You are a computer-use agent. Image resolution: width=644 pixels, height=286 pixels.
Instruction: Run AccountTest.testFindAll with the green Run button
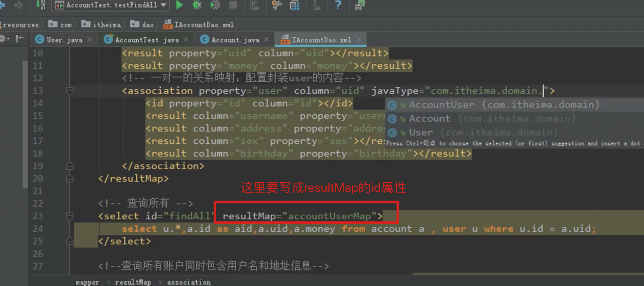pyautogui.click(x=179, y=5)
